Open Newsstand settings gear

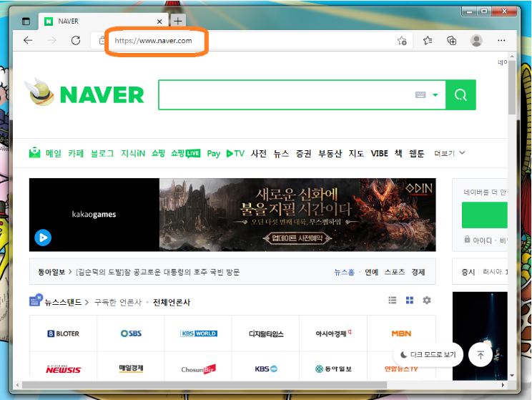pyautogui.click(x=427, y=300)
